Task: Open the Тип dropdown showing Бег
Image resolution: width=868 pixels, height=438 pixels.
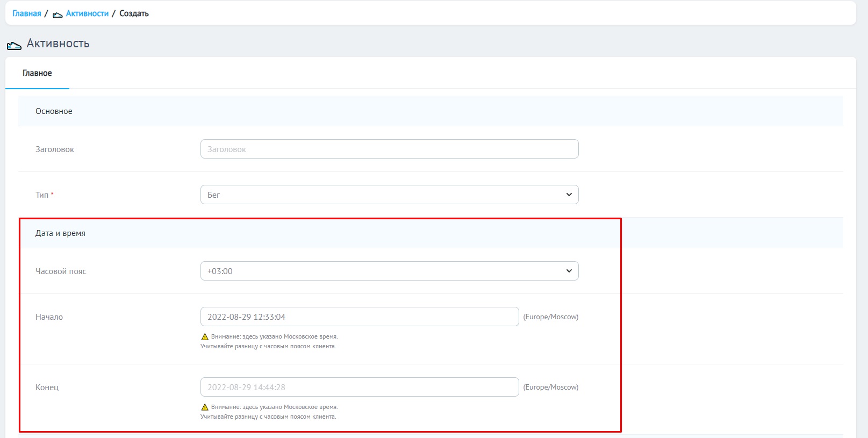Action: tap(389, 195)
